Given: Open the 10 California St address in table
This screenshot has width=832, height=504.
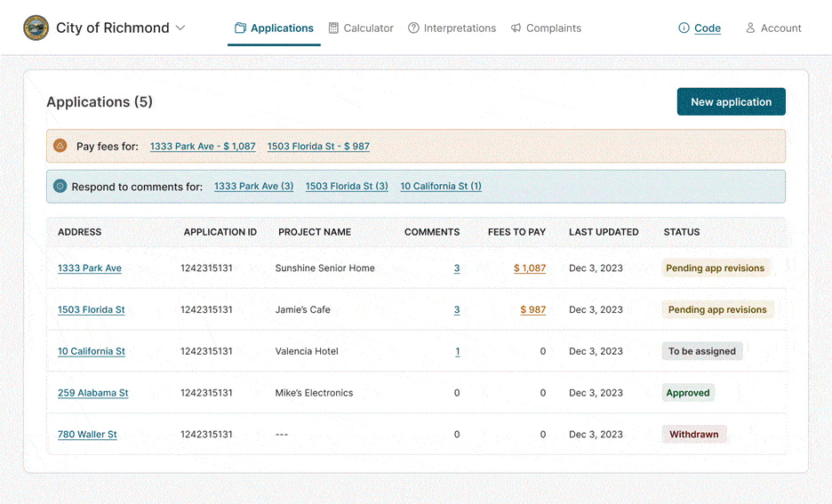Looking at the screenshot, I should (x=92, y=351).
